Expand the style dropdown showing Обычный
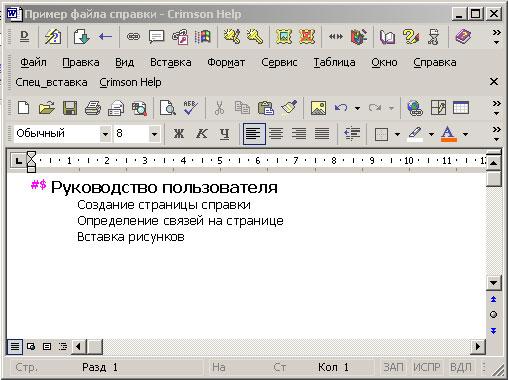The image size is (508, 380). click(x=105, y=134)
